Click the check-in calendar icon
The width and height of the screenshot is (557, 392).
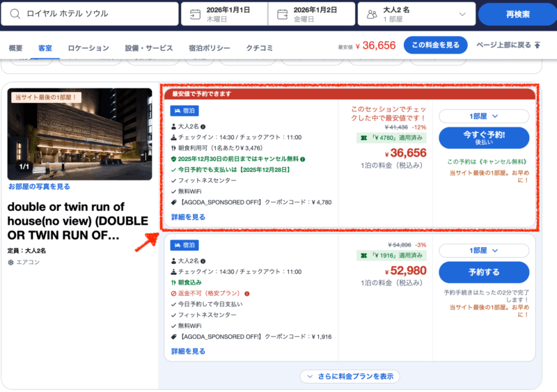[x=195, y=14]
